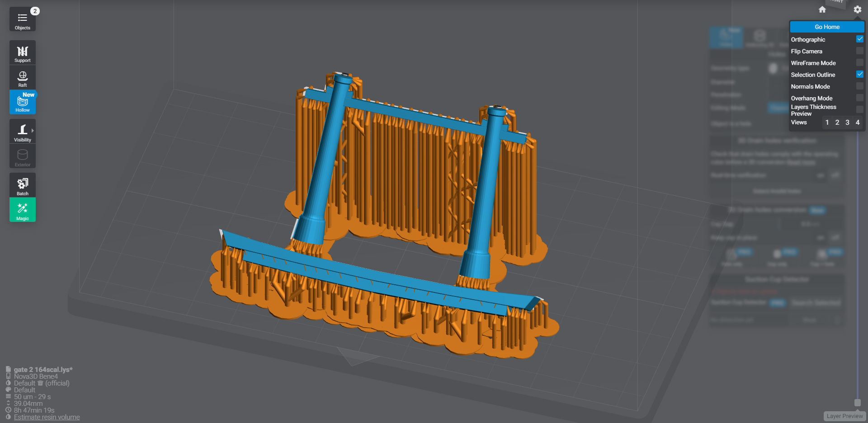Click the Exterior tool icon
Viewport: 868px width, 423px height.
(22, 156)
